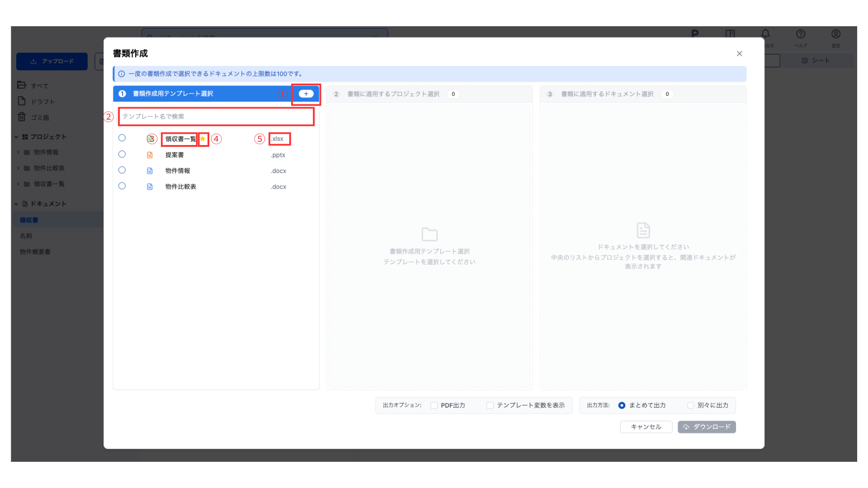Expand the 物件情報 project folder

[18, 152]
